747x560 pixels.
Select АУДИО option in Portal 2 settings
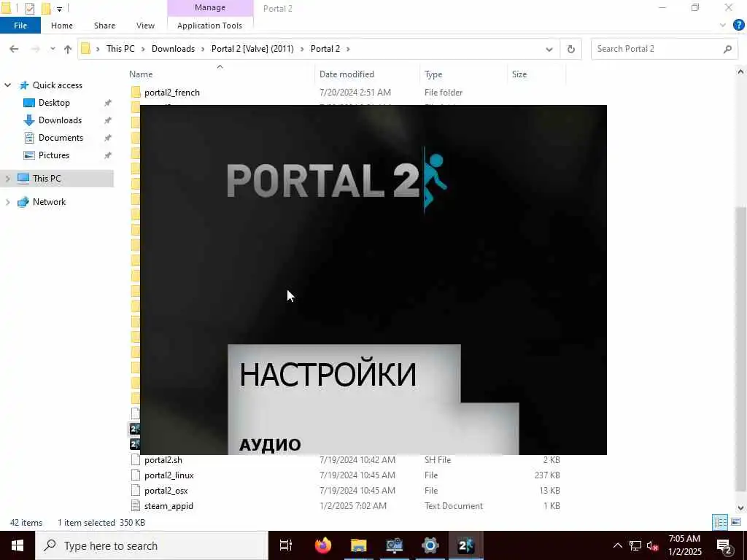(270, 445)
